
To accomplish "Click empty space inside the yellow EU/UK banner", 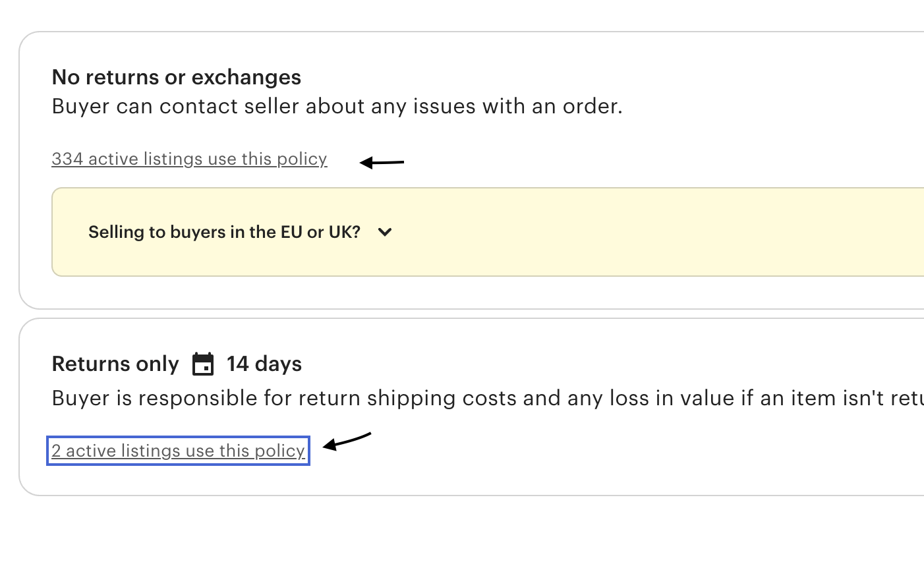I will pos(659,232).
